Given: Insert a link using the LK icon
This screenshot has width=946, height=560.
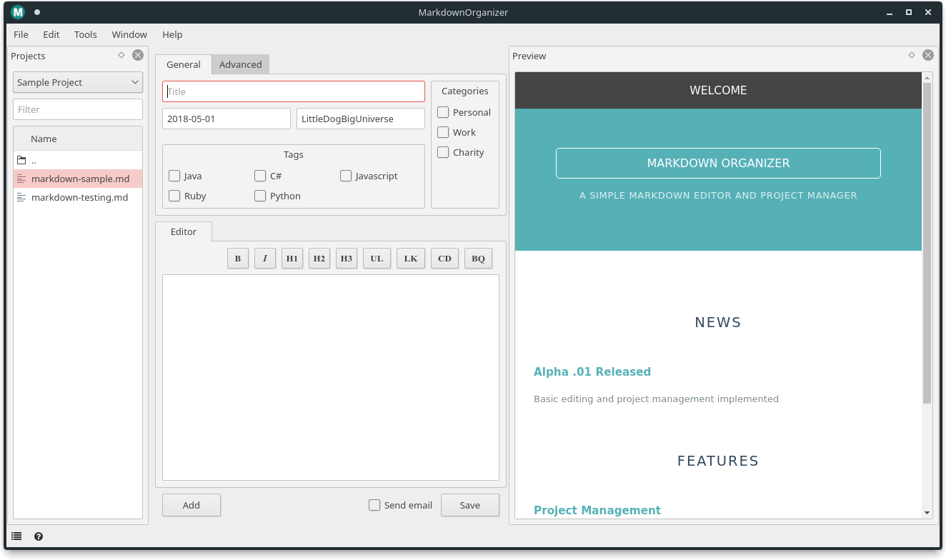Looking at the screenshot, I should point(410,258).
